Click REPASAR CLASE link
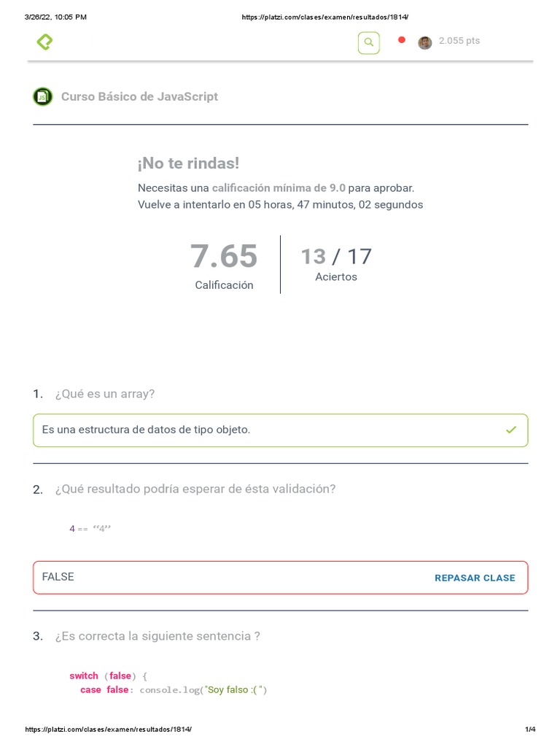The image size is (560, 747). pos(475,578)
